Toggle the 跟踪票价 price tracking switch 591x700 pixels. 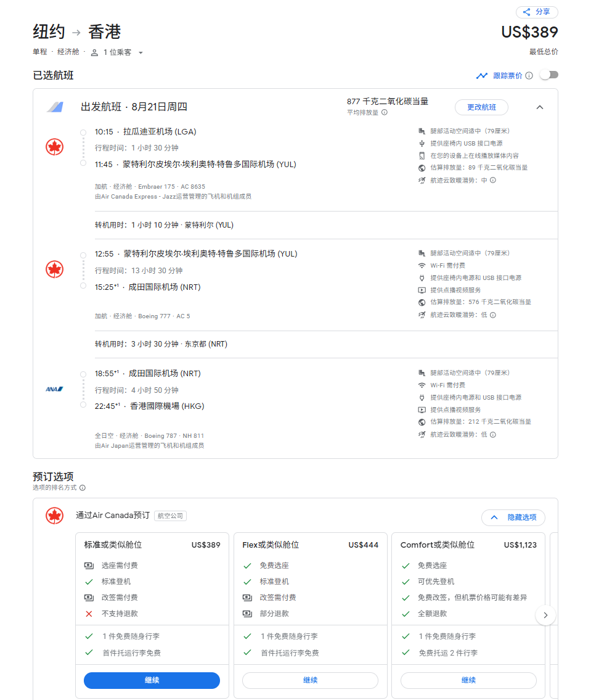(x=548, y=75)
